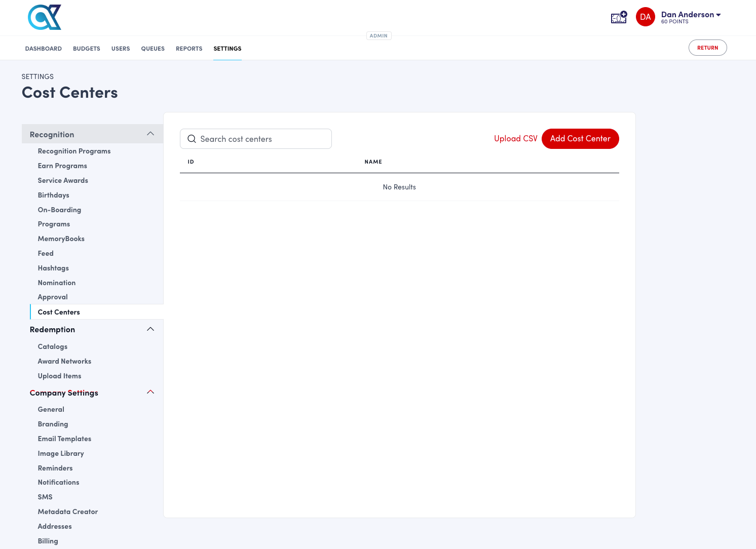Select Service Awards in the sidebar
756x549 pixels.
click(x=63, y=180)
